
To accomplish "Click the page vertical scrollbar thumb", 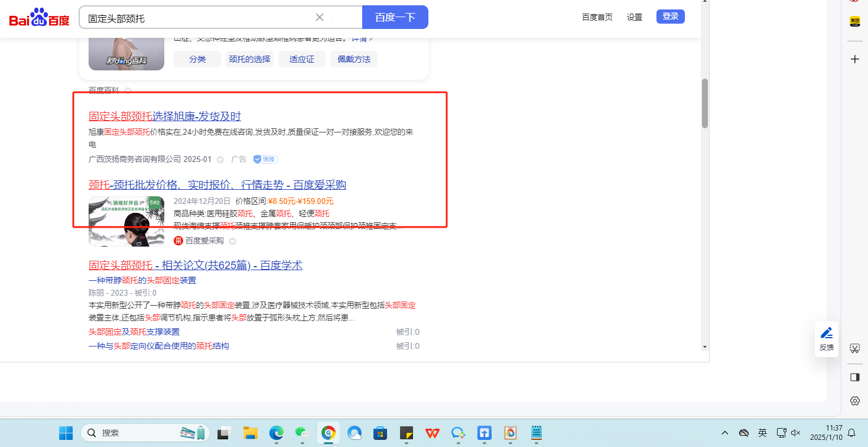I will [x=704, y=103].
